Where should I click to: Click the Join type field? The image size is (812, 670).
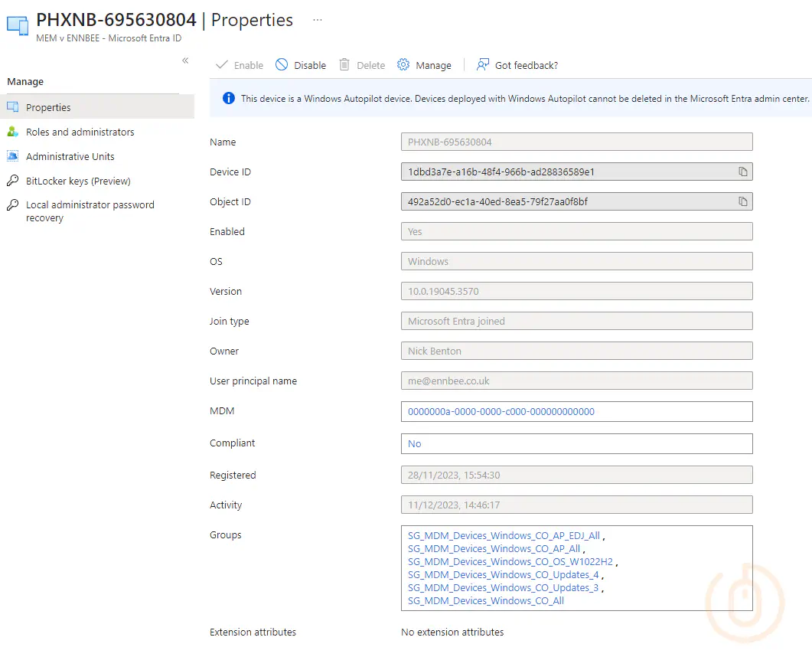click(x=577, y=322)
